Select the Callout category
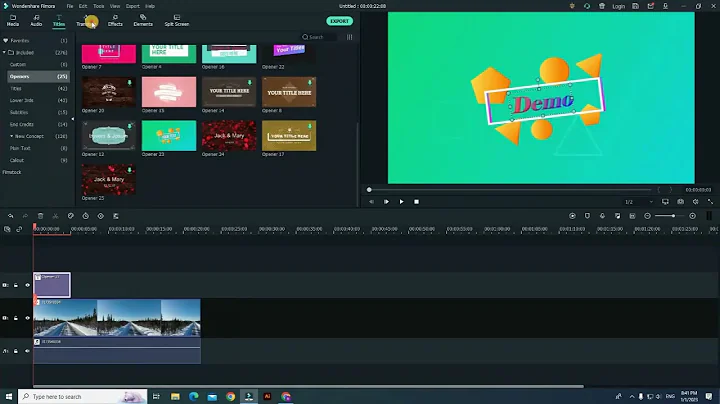The width and height of the screenshot is (720, 404). point(38,160)
